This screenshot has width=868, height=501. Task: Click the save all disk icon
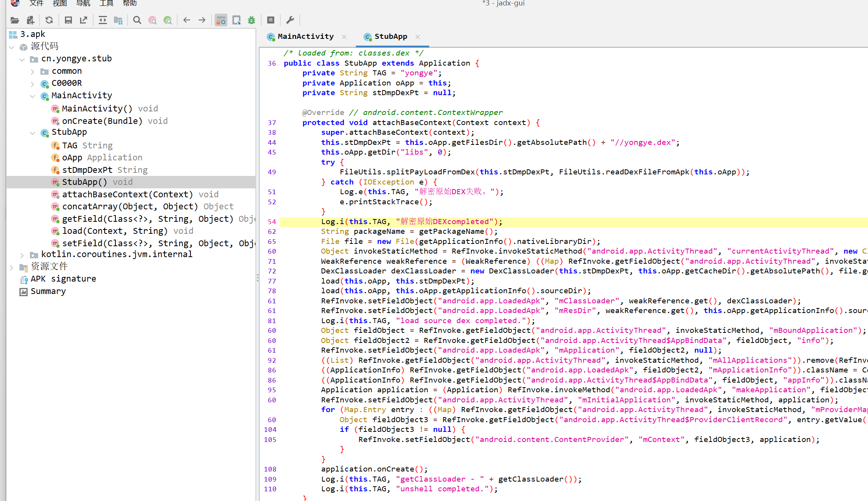(68, 20)
